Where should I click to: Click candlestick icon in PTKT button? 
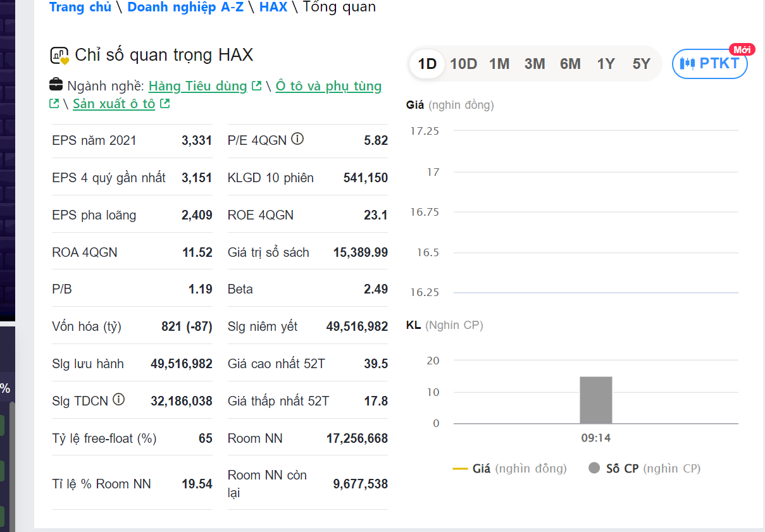tap(688, 63)
